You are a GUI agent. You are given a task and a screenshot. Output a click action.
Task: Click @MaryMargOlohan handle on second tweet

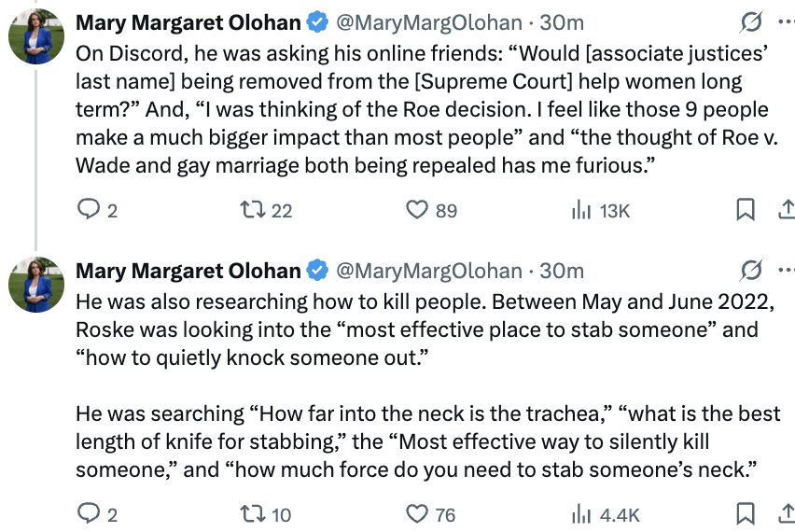(x=428, y=271)
